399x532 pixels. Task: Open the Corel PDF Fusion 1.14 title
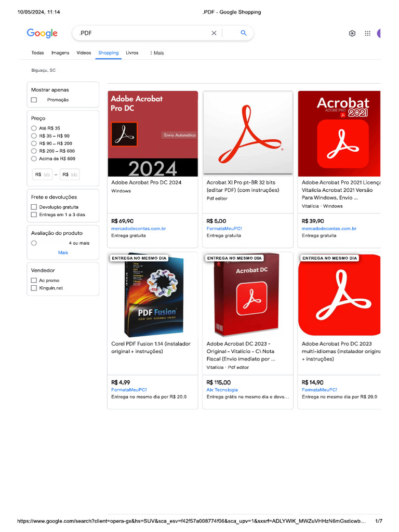coord(151,348)
